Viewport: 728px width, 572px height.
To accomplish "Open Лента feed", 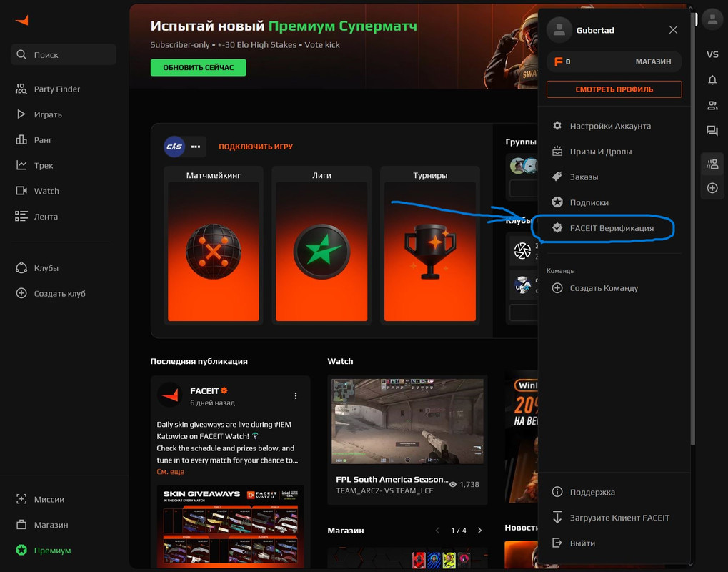I will tap(36, 217).
